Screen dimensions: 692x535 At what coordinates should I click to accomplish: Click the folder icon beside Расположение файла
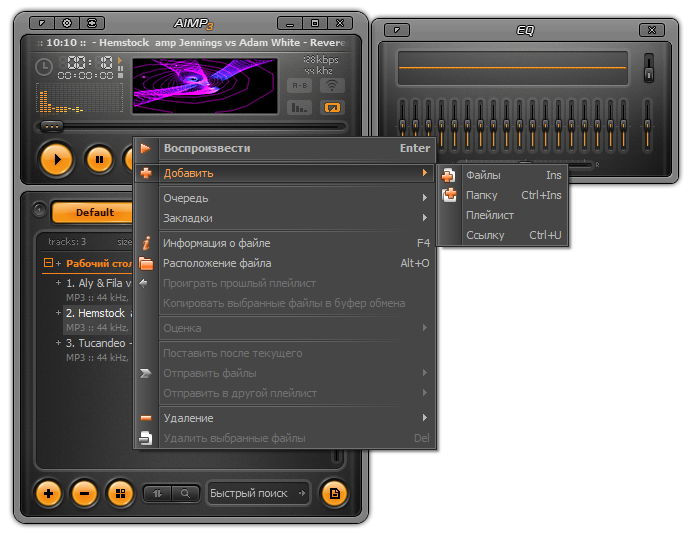pyautogui.click(x=146, y=263)
